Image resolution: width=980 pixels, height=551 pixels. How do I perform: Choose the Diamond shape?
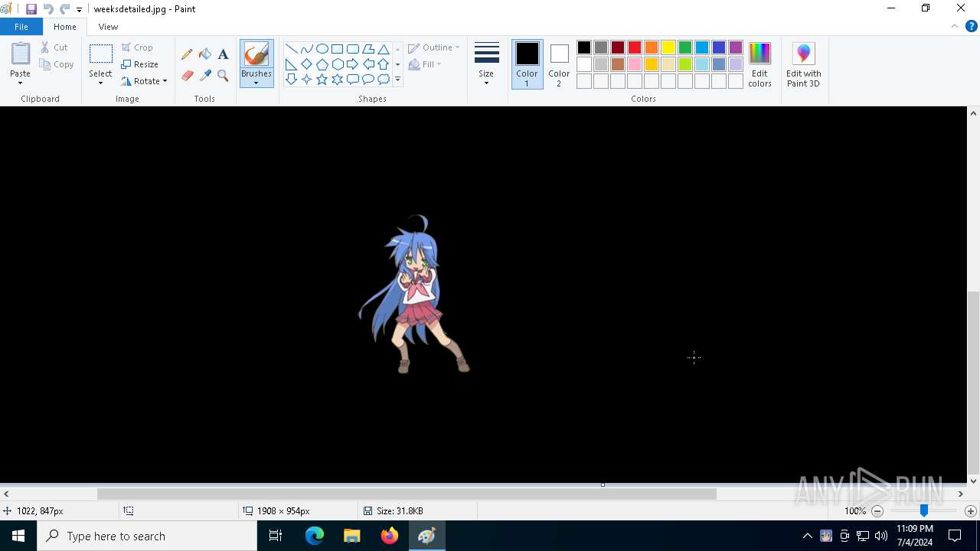tap(307, 64)
